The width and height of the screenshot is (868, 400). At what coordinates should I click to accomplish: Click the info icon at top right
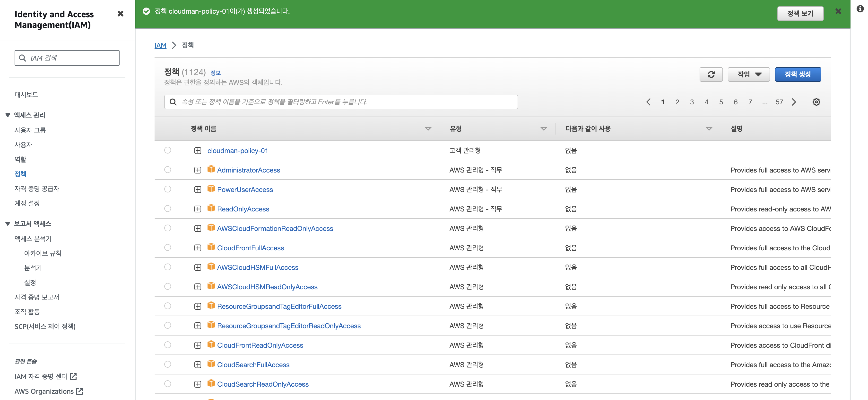coord(860,9)
